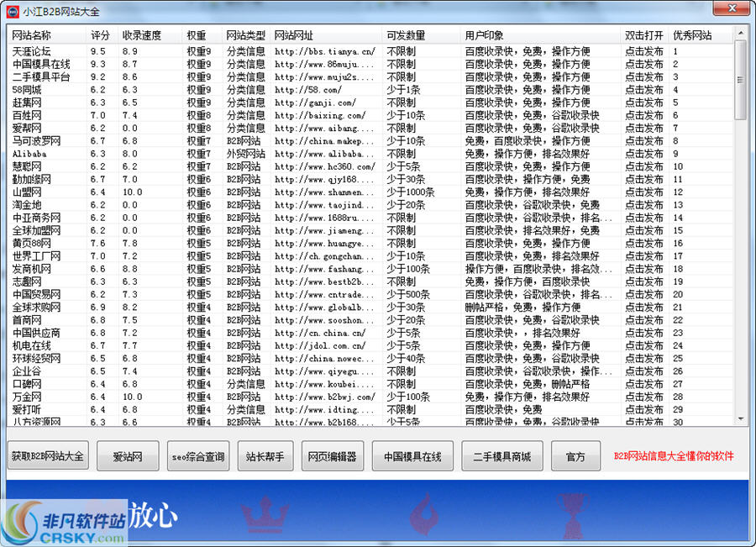
Task: Click the http://bbs.tianya.cn/ URL cell
Action: (x=325, y=51)
